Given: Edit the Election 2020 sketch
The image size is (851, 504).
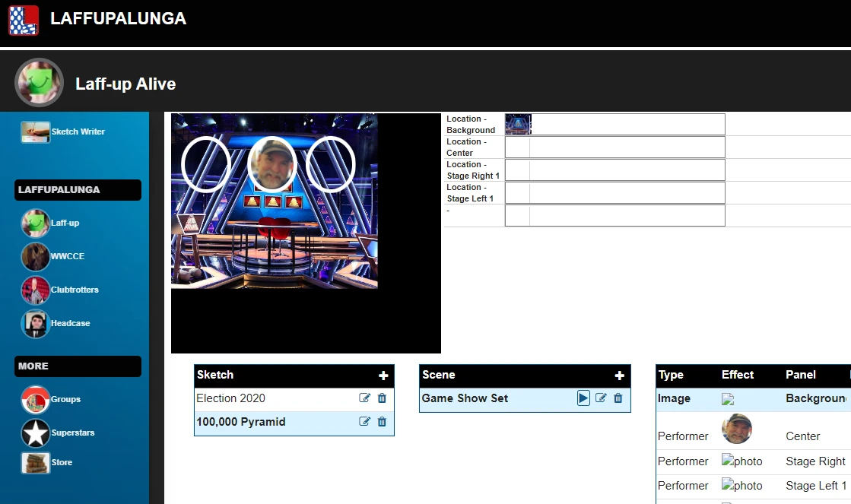Looking at the screenshot, I should (x=364, y=398).
